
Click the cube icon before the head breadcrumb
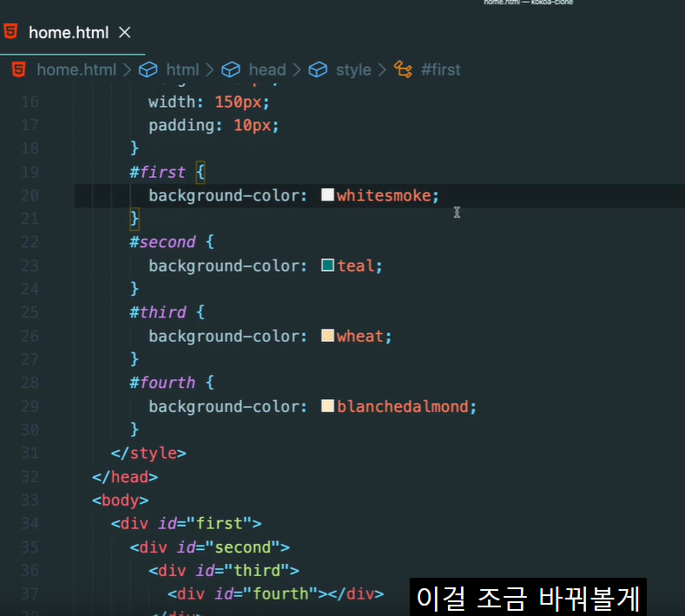tap(231, 70)
